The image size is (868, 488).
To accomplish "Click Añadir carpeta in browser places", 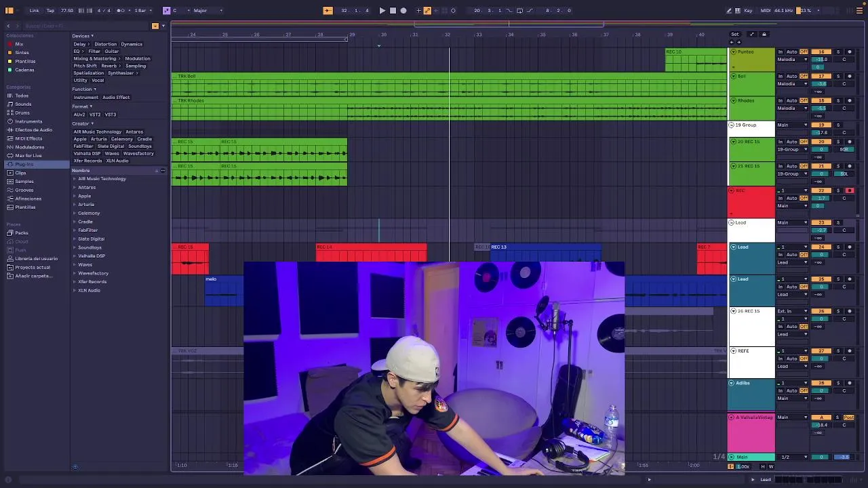I will click(34, 276).
